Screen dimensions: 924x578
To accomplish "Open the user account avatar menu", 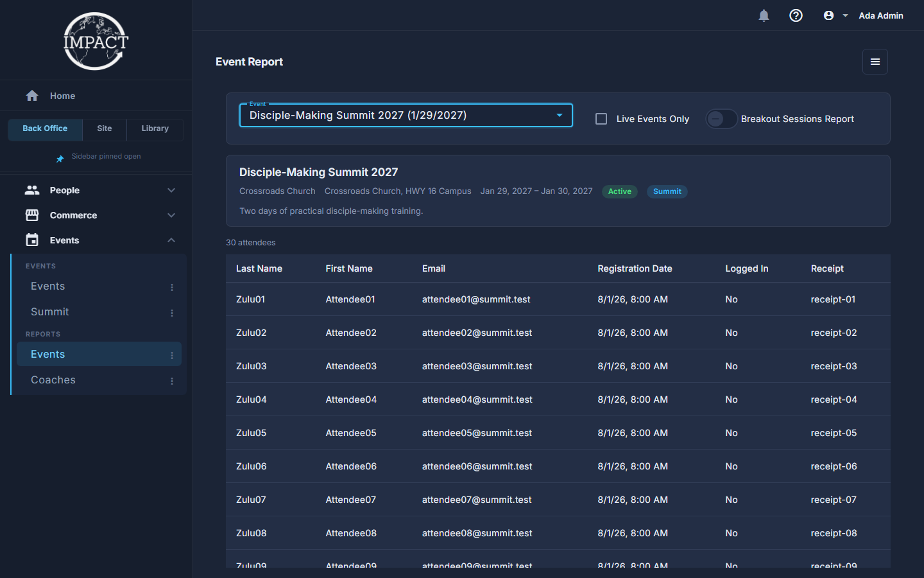I will (x=828, y=15).
